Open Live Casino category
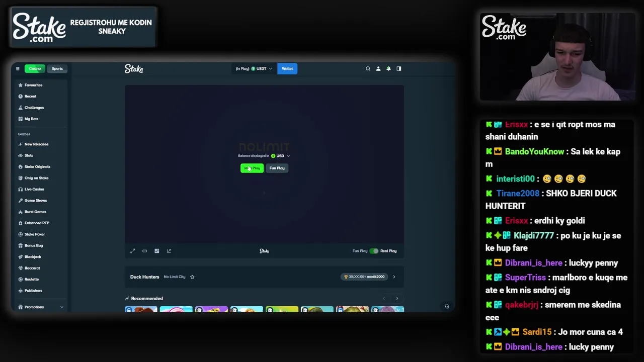The height and width of the screenshot is (362, 644). point(34,189)
